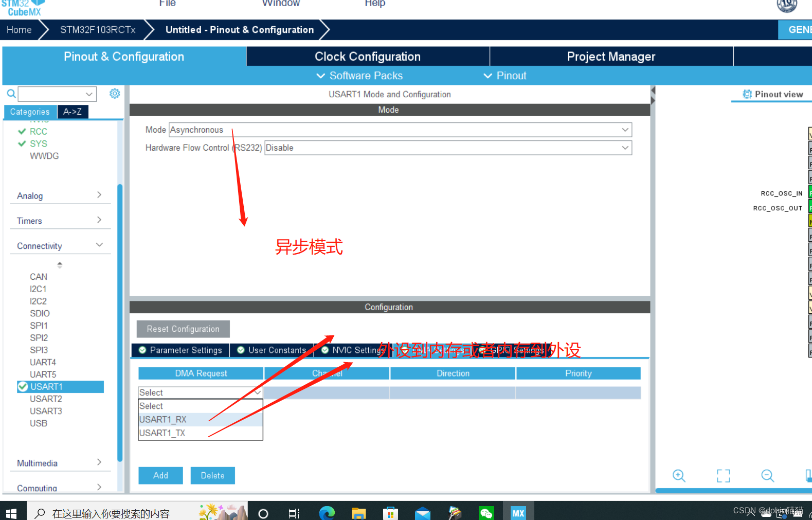
Task: Launch Microsoft Edge from taskbar
Action: [x=327, y=513]
